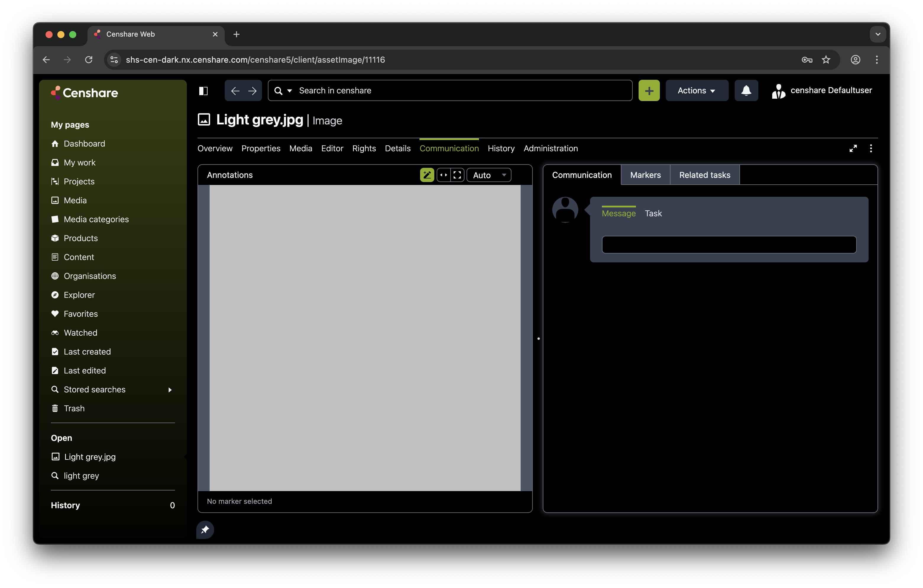Screen dimensions: 923x588
Task: Toggle fit-to-width view mode
Action: tap(444, 175)
